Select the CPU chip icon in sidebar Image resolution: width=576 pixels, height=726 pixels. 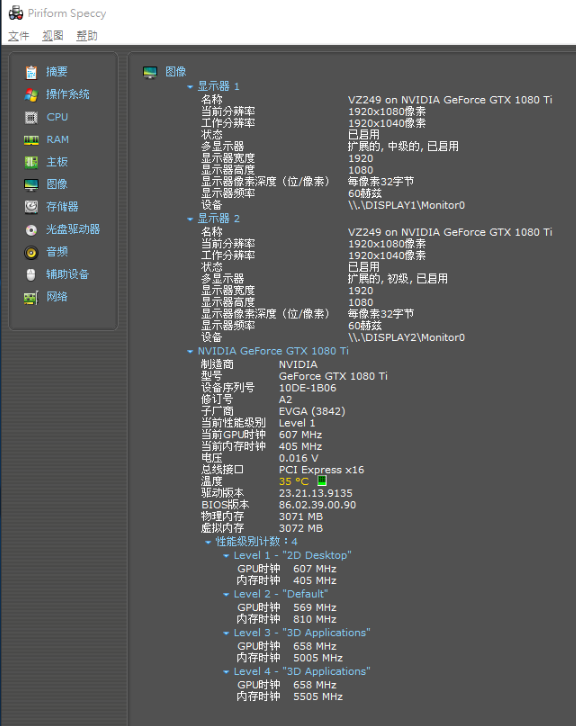(31, 118)
